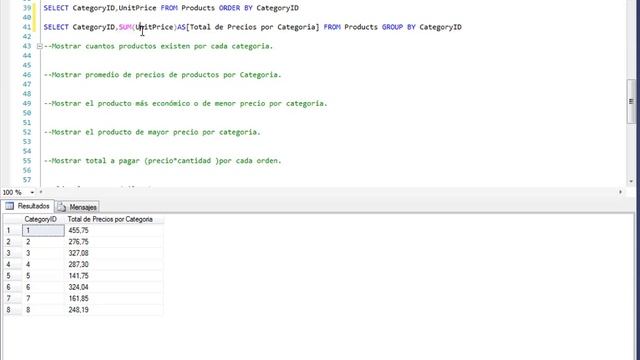
Task: Open the Mensajes tab
Action: coord(77,207)
